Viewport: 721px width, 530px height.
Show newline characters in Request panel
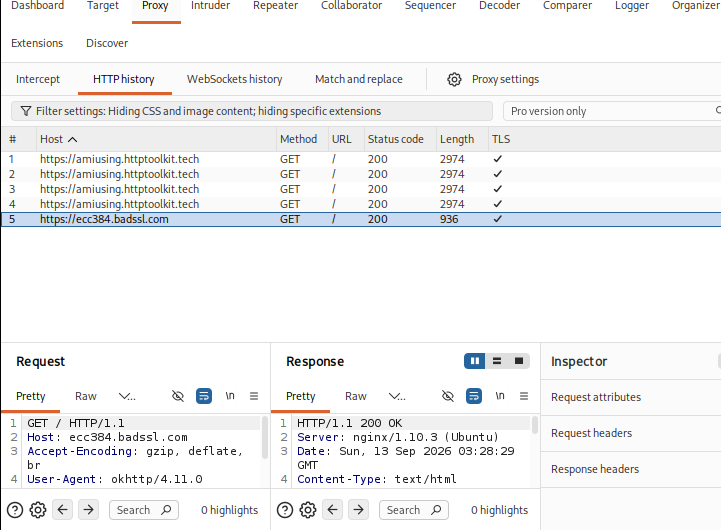[230, 396]
